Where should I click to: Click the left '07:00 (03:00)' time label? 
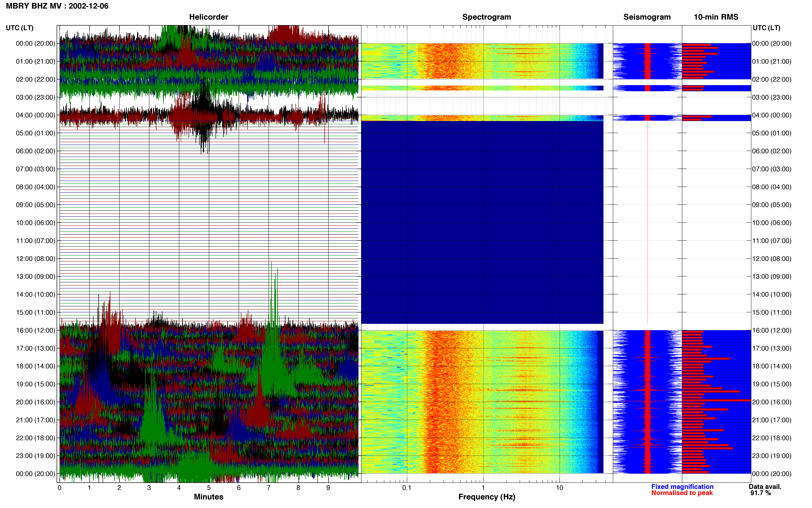[x=36, y=169]
